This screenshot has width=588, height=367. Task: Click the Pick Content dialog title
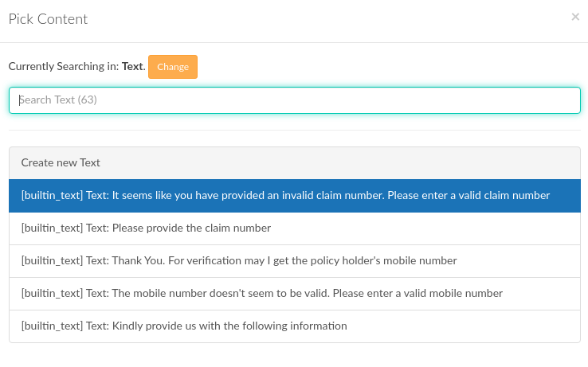click(x=48, y=19)
